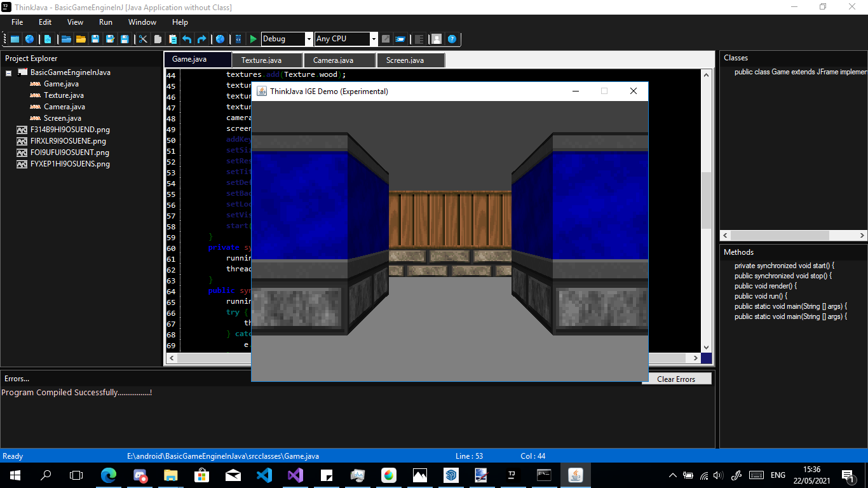The height and width of the screenshot is (488, 868).
Task: Open a project using the folder icon
Action: 81,39
